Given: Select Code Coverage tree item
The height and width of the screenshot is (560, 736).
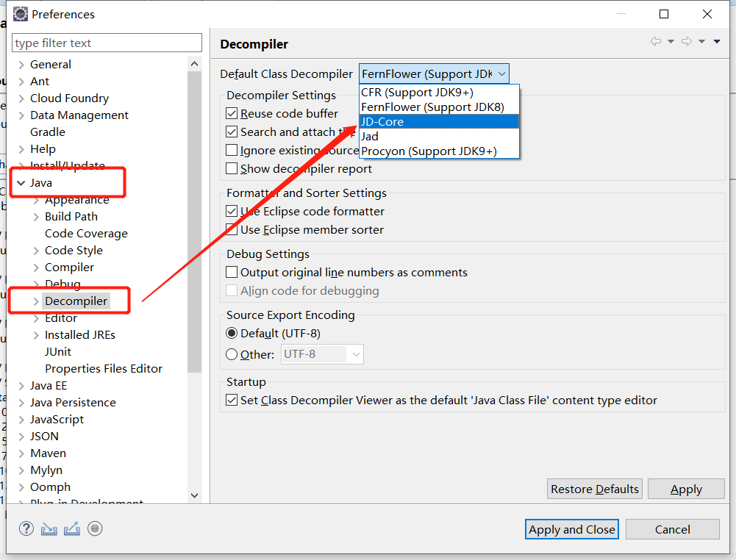Looking at the screenshot, I should tap(86, 233).
